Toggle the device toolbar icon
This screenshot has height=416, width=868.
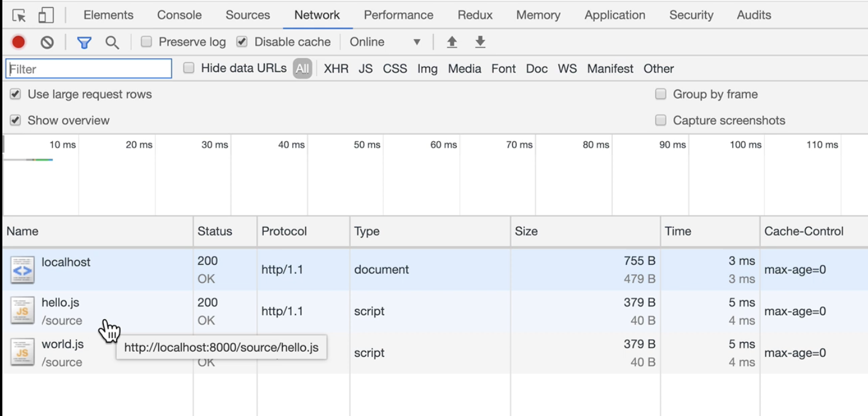pyautogui.click(x=45, y=15)
